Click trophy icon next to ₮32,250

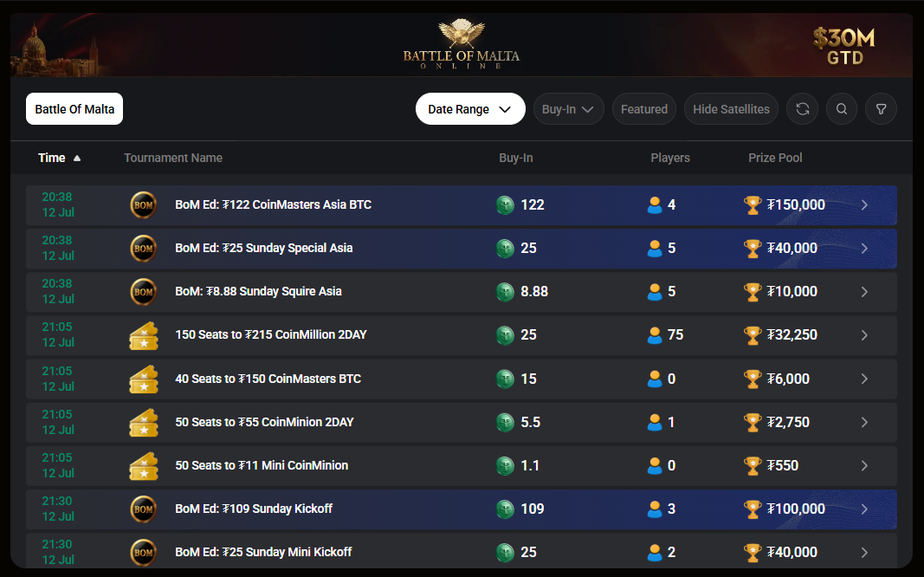tap(753, 335)
